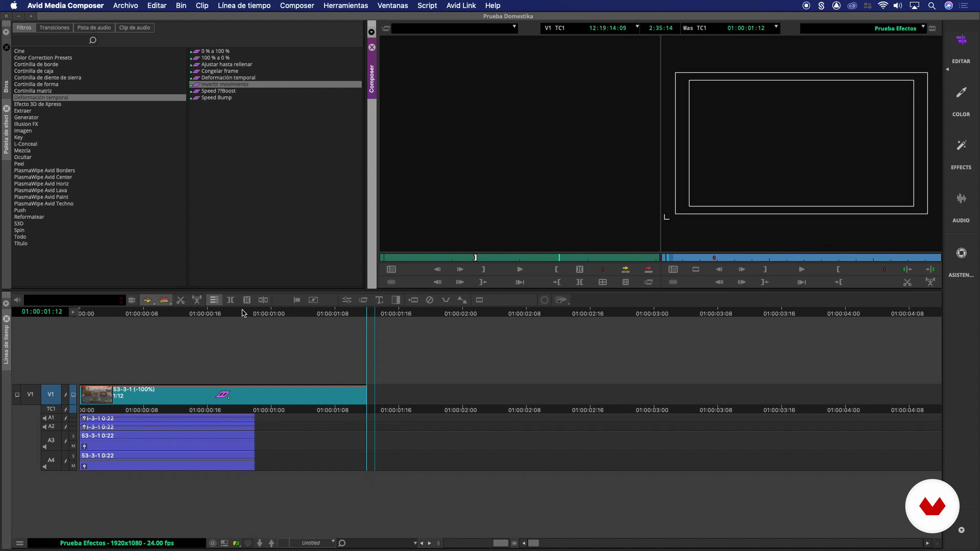Screen dimensions: 980x551
Task: Click the Lift icon in timeline toolbar
Action: [197, 300]
